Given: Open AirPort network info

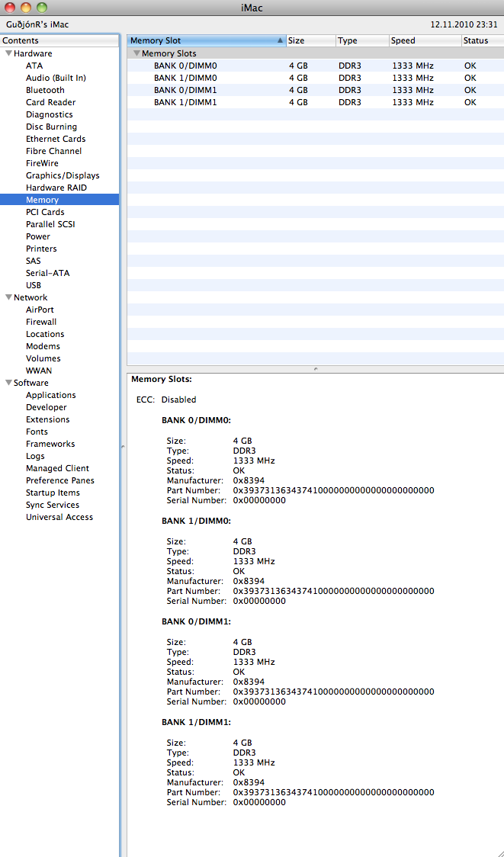Looking at the screenshot, I should click(40, 310).
